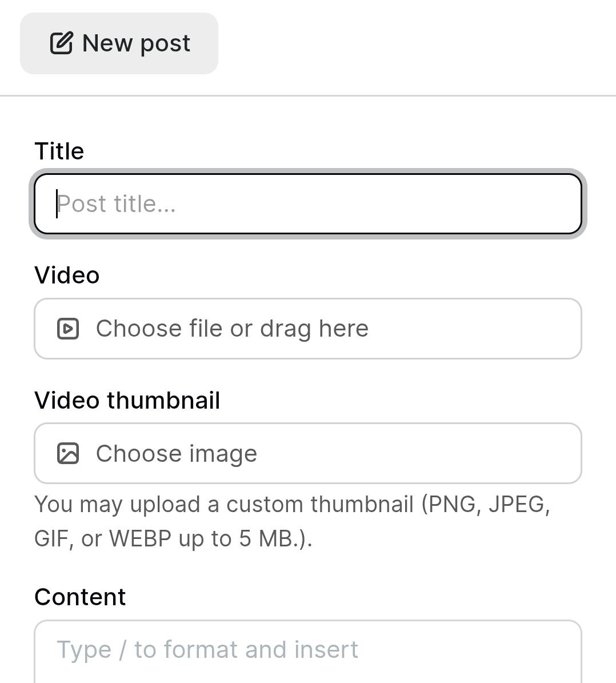Image resolution: width=616 pixels, height=683 pixels.
Task: Open the Video file chooser
Action: pos(307,329)
